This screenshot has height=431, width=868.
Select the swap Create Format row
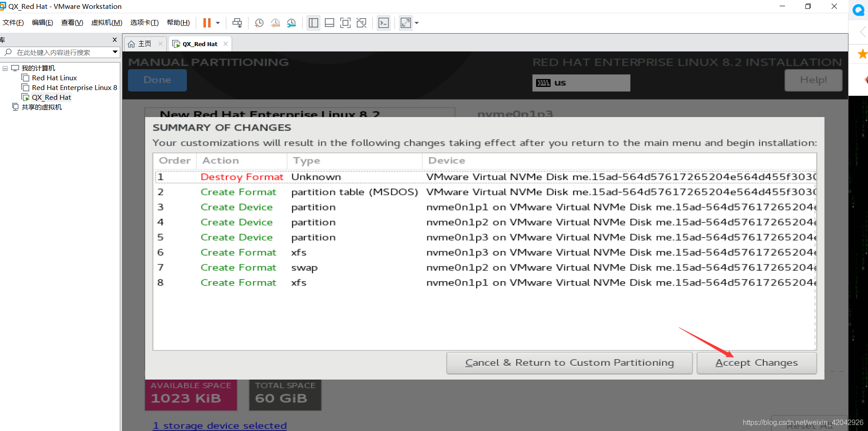tap(485, 267)
